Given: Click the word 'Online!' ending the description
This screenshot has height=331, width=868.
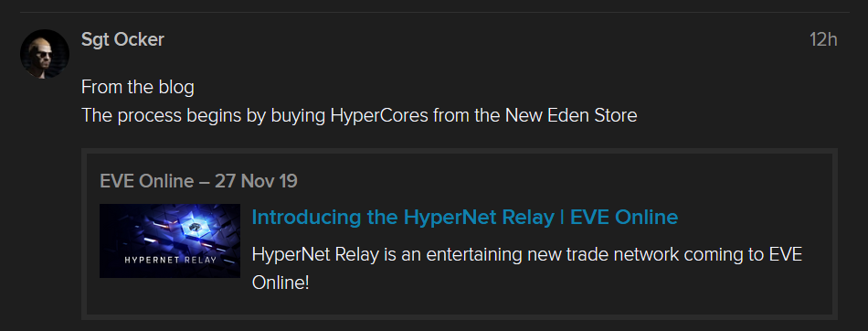Looking at the screenshot, I should pyautogui.click(x=281, y=283).
